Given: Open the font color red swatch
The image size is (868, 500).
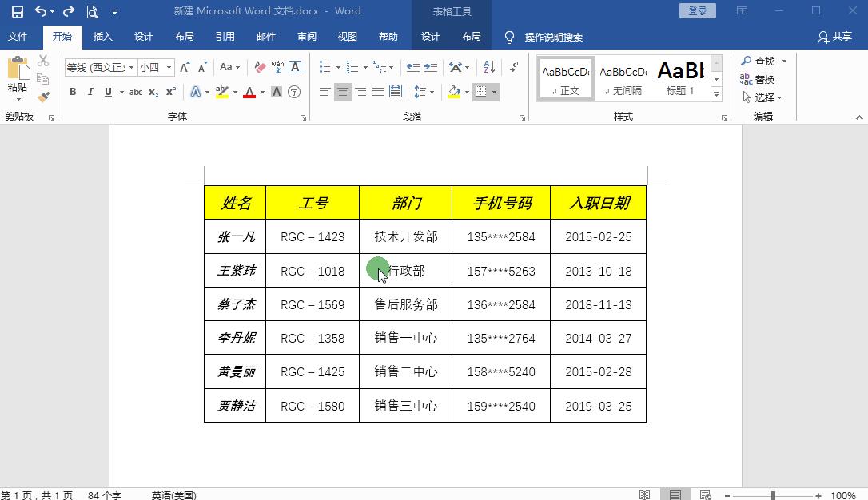Looking at the screenshot, I should pos(250,92).
